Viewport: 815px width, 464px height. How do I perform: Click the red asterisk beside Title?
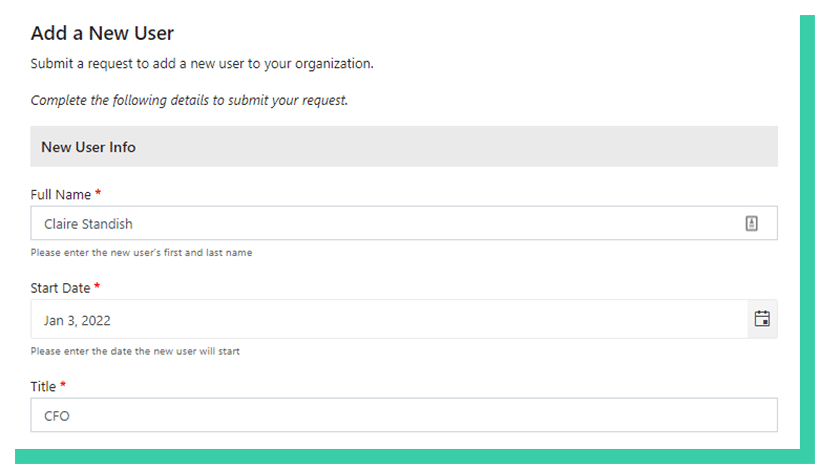(x=63, y=385)
